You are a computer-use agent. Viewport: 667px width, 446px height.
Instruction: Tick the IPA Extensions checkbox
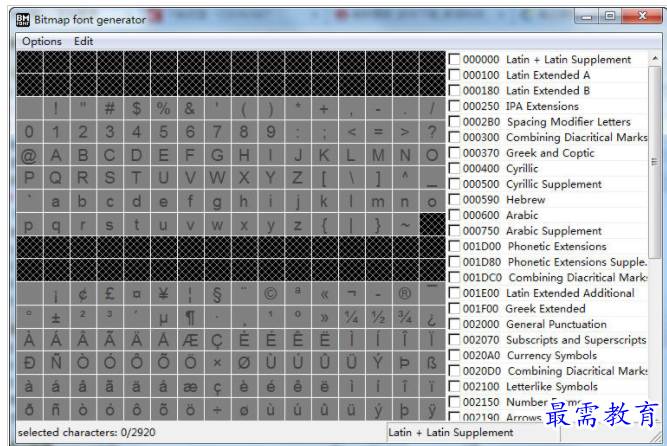[x=454, y=106]
